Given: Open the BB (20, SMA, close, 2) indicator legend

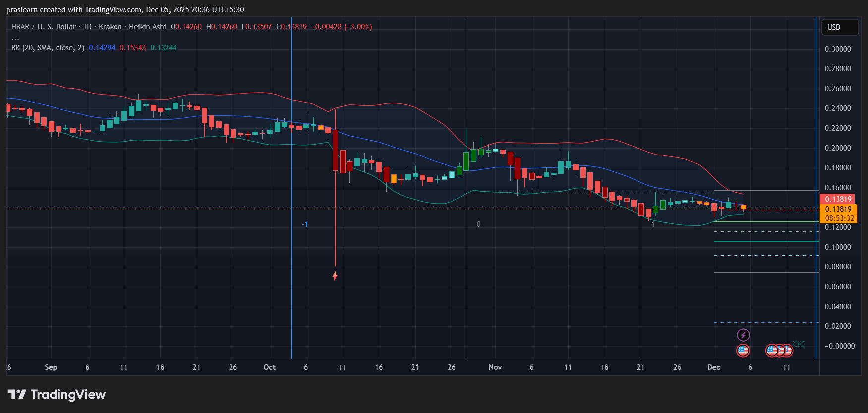Looking at the screenshot, I should tap(48, 48).
